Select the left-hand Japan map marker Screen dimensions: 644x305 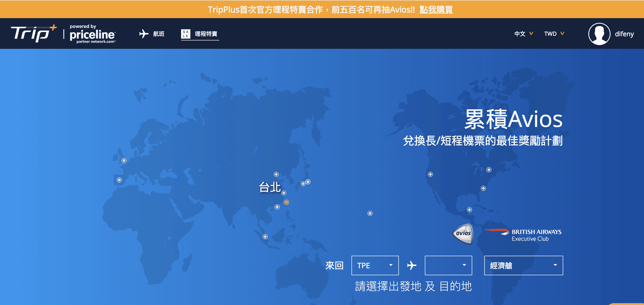[x=303, y=184]
